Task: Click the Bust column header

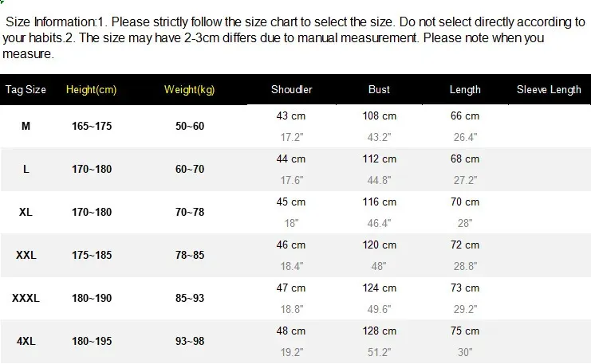Action: pyautogui.click(x=379, y=89)
